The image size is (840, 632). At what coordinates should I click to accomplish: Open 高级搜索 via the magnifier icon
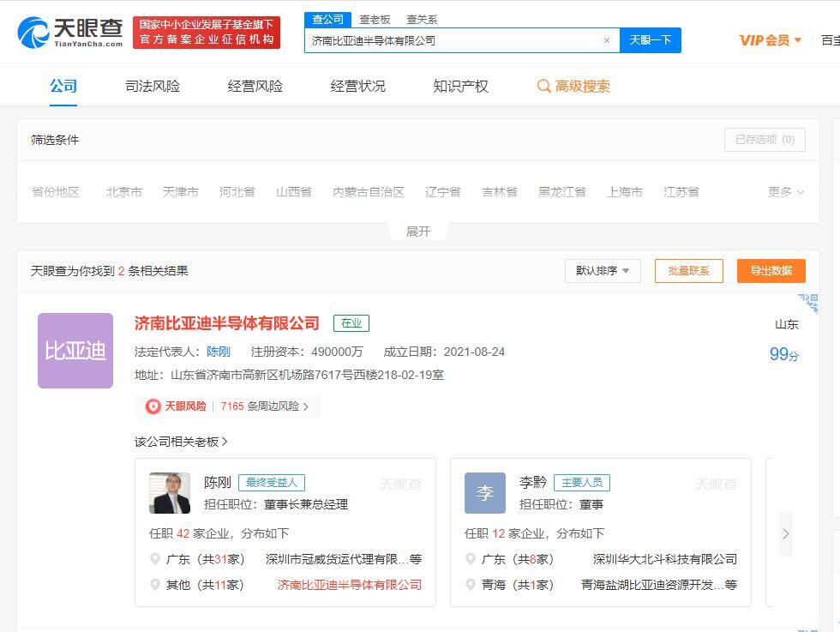point(543,86)
